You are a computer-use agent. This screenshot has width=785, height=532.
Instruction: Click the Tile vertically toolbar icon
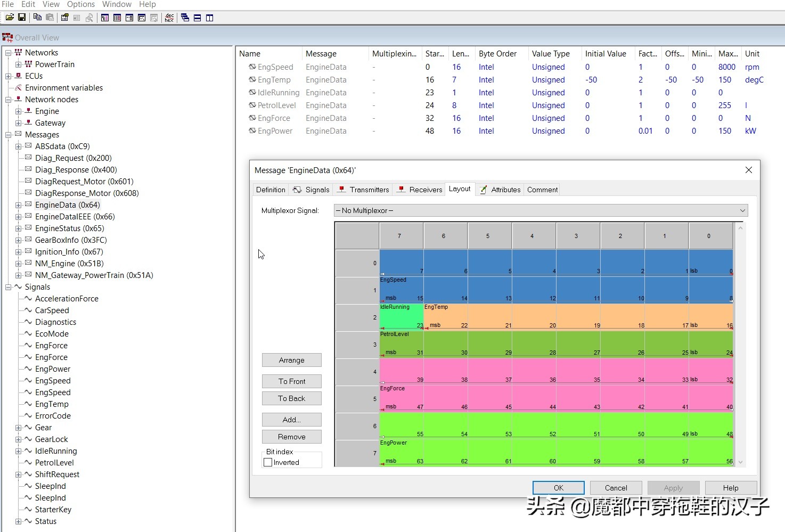click(209, 18)
